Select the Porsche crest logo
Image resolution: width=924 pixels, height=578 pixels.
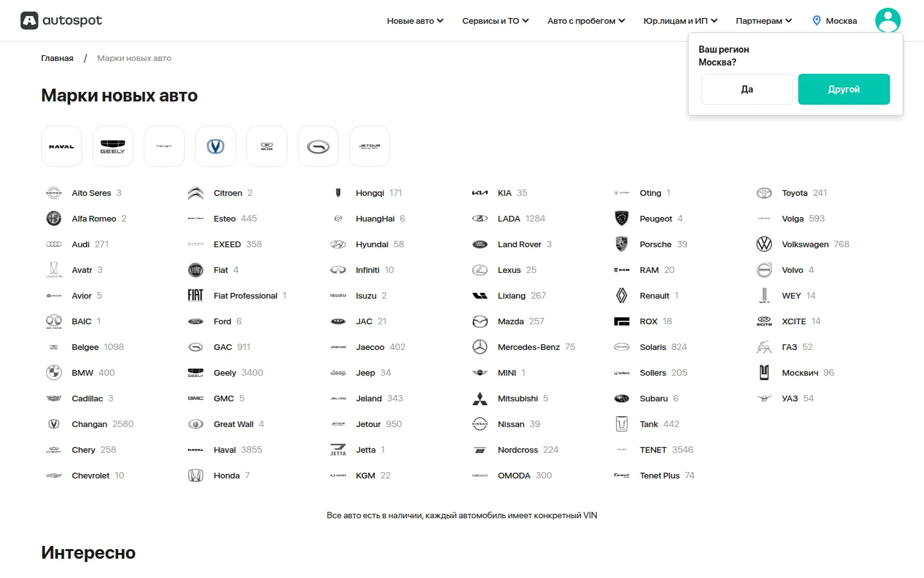tap(622, 244)
